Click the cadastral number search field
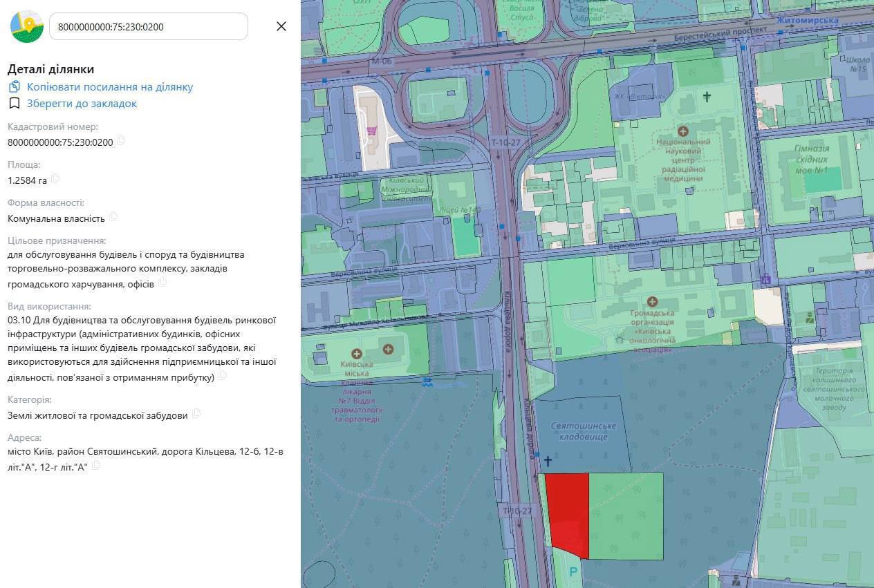This screenshot has width=874, height=588. pyautogui.click(x=148, y=27)
